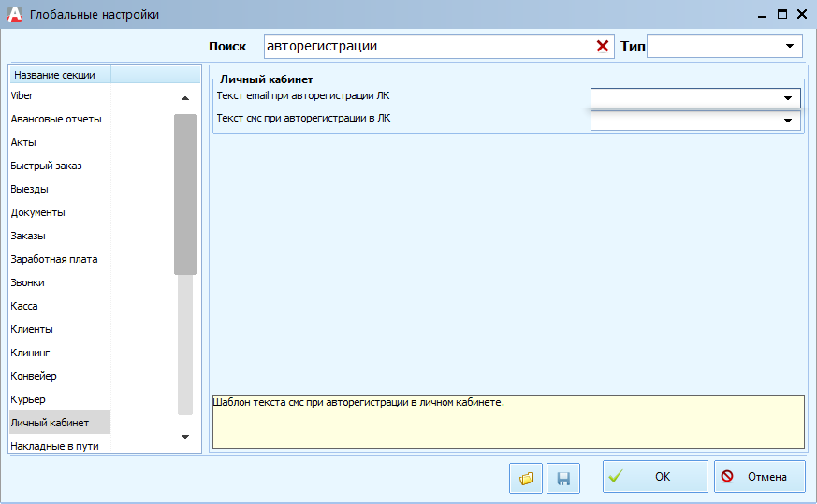Select Документы section
Viewport: 817px width, 504px height.
click(x=60, y=212)
